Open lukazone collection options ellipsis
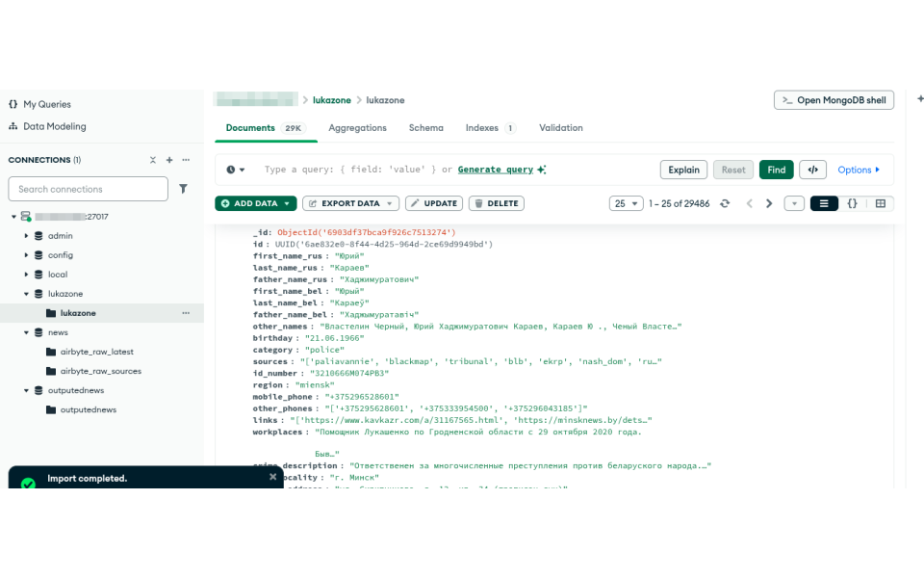The height and width of the screenshot is (578, 924). tap(186, 313)
